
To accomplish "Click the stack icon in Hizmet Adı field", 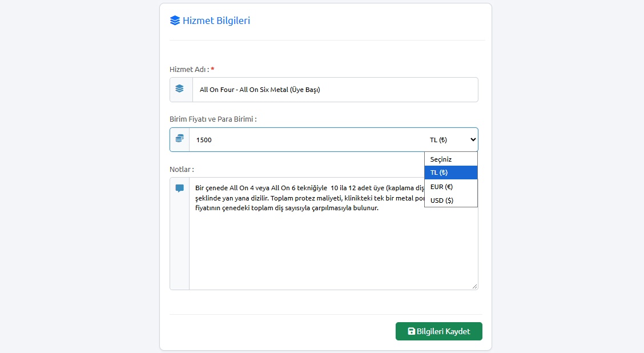I will (x=179, y=89).
